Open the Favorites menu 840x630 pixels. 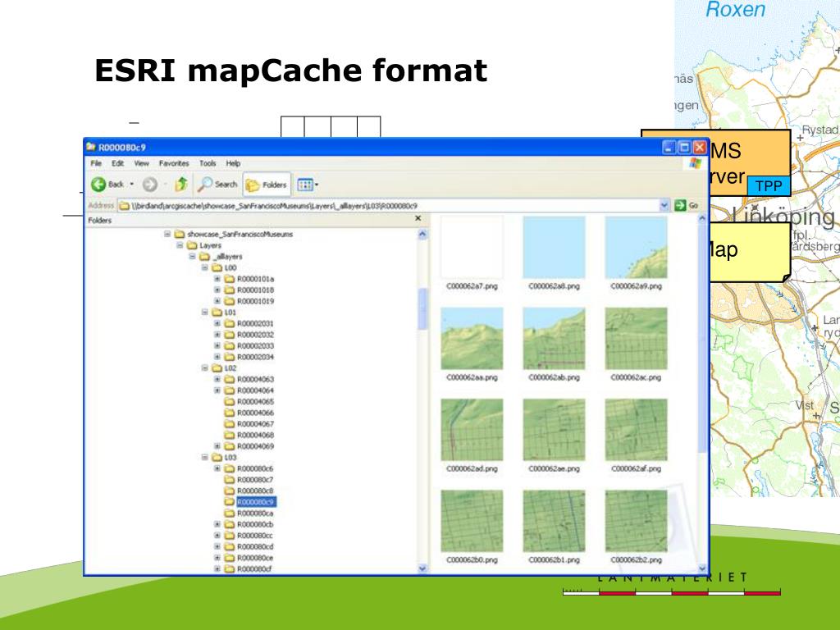(x=174, y=163)
